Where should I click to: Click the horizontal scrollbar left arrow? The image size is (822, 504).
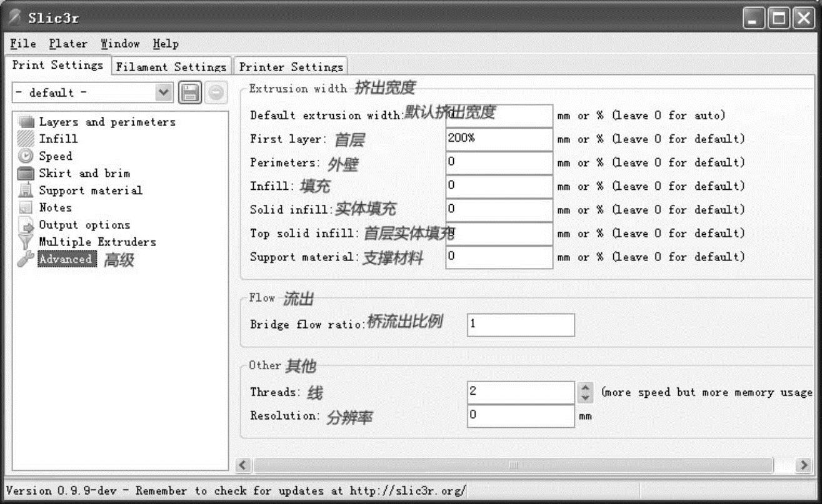tap(244, 465)
